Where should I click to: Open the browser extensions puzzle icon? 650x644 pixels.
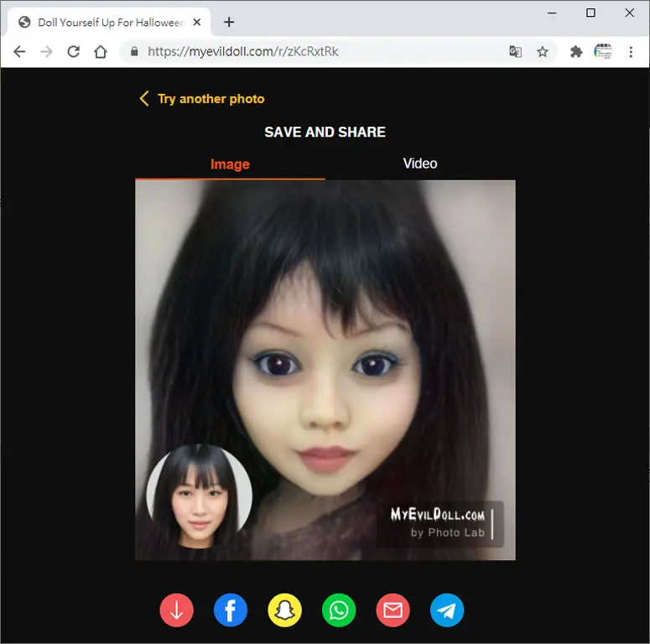(x=576, y=52)
